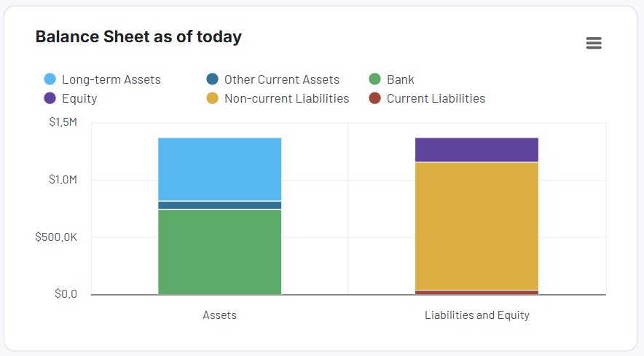Image resolution: width=644 pixels, height=356 pixels.
Task: Select the purple Equity bar segment
Action: [x=477, y=149]
